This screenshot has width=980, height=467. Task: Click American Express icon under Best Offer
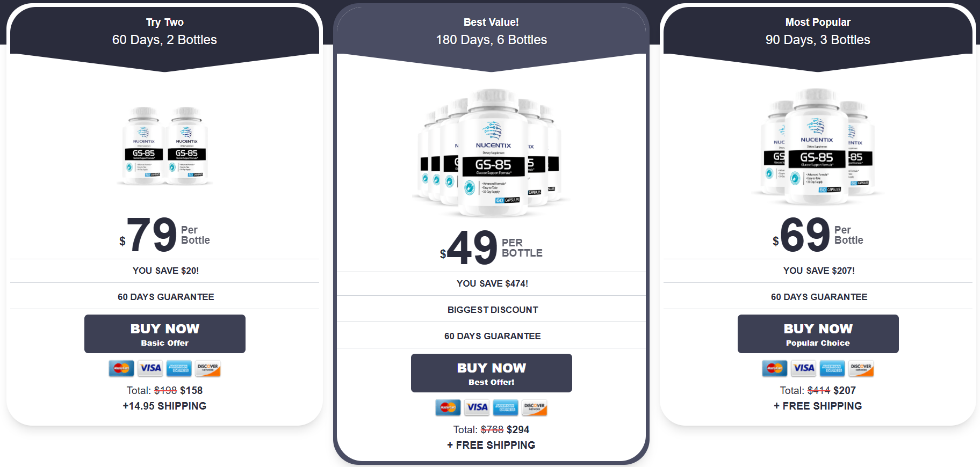pos(506,407)
